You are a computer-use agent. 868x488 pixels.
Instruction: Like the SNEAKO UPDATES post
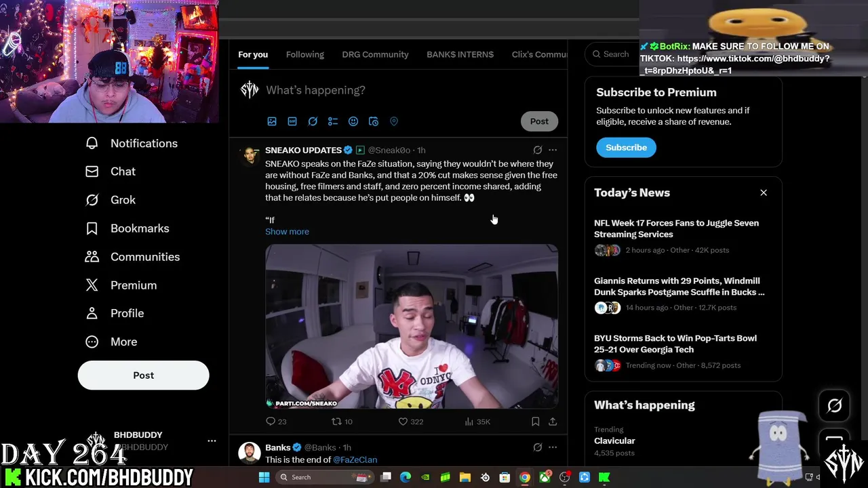click(x=410, y=422)
